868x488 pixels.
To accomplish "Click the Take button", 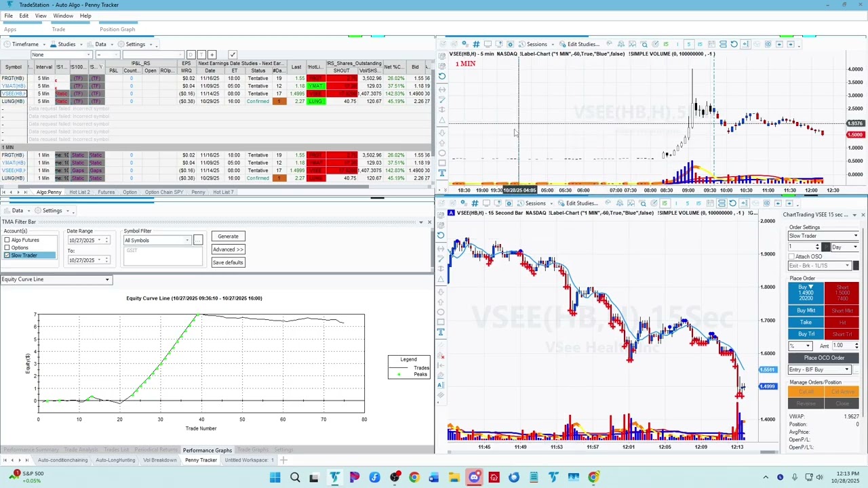I will (x=806, y=323).
